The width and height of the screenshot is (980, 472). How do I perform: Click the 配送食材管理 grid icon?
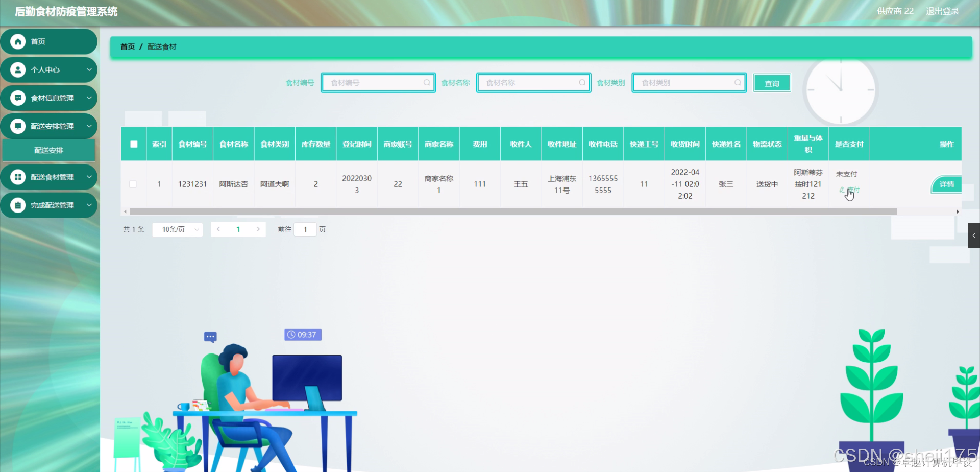(x=18, y=177)
